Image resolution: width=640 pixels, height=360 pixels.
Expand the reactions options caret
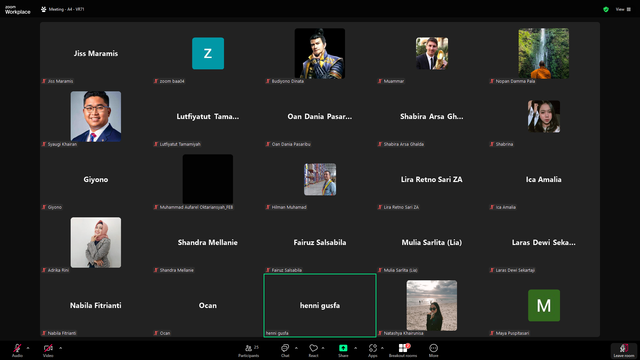pos(323,348)
